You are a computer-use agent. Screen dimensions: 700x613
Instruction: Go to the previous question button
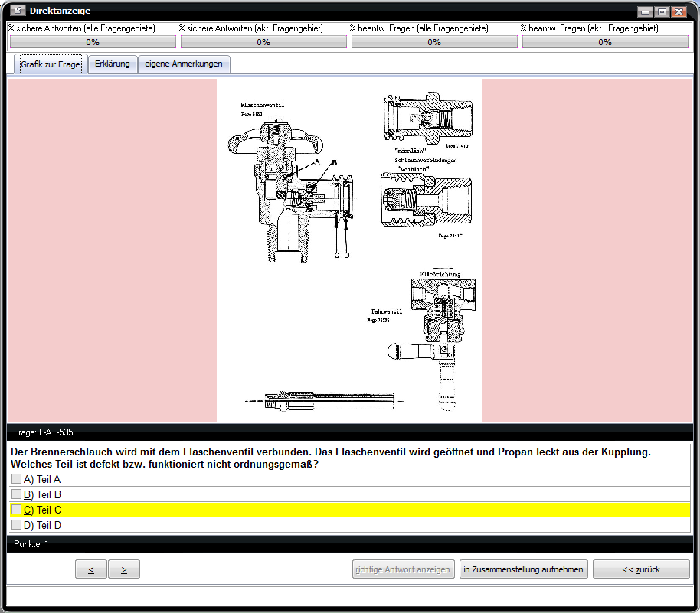pos(91,569)
